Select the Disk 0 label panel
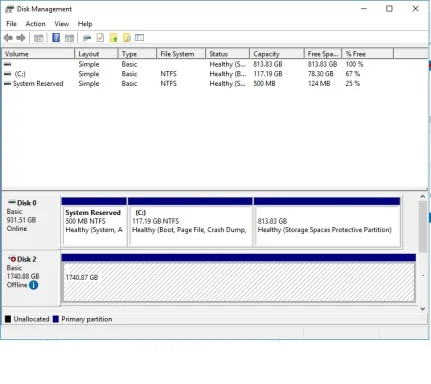This screenshot has width=431, height=384. click(31, 221)
